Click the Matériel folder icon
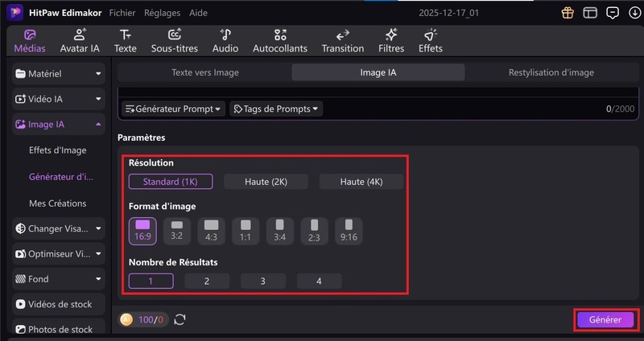 coord(20,74)
